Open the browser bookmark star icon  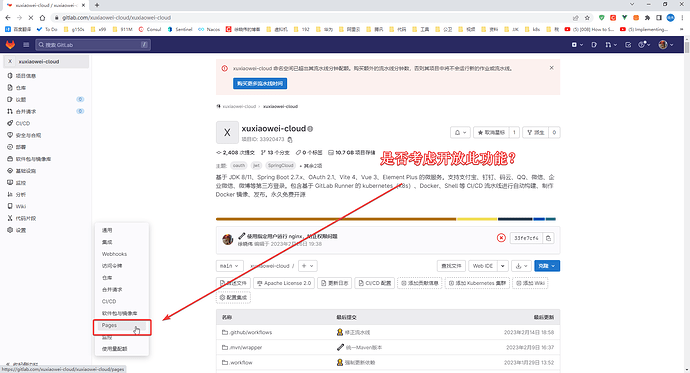pos(587,18)
